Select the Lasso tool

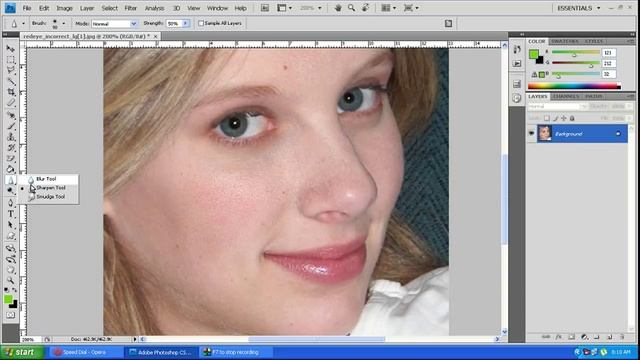(x=11, y=71)
